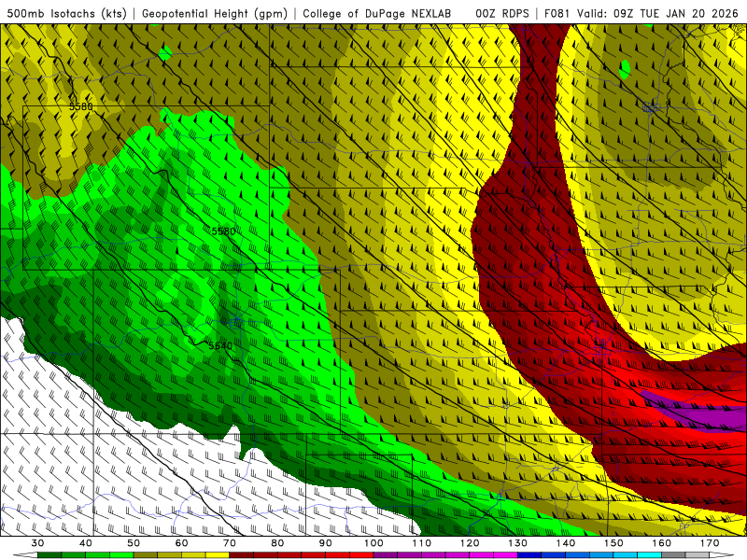Click the colorbar label 120
This screenshot has height=560, width=747.
(470, 543)
